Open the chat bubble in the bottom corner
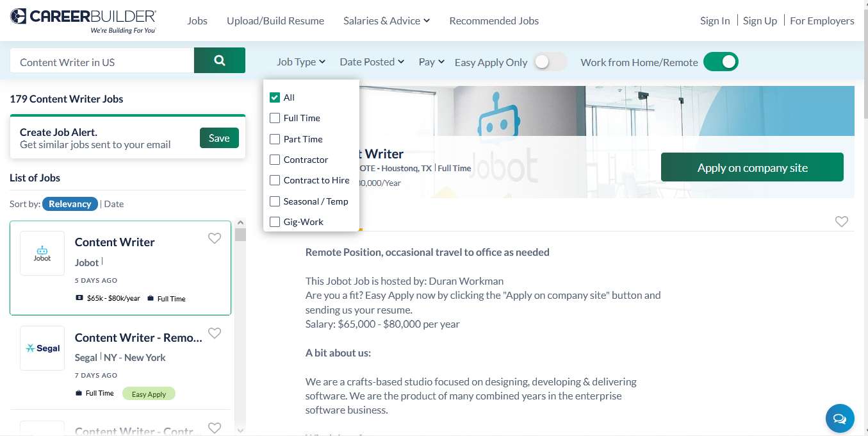The height and width of the screenshot is (436, 868). pos(839,418)
